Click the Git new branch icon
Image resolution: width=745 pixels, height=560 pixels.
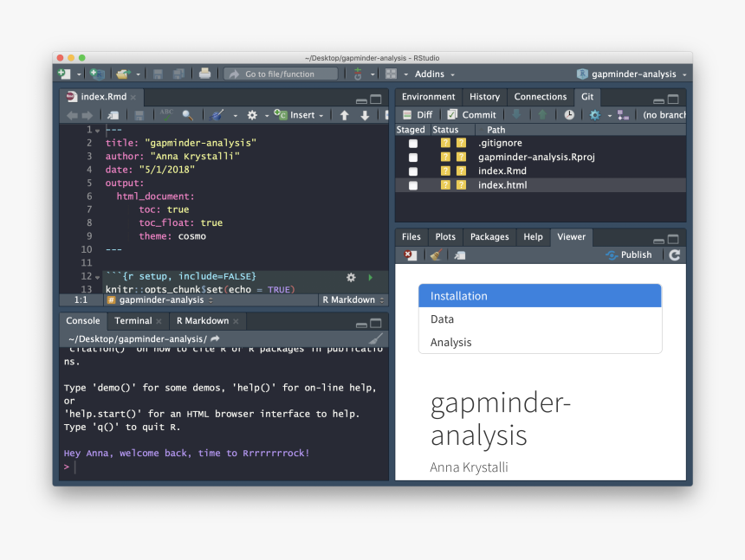point(623,115)
